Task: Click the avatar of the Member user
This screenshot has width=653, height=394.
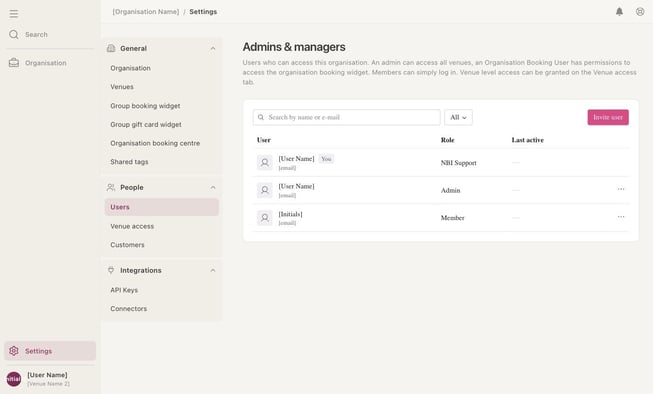Action: pos(264,217)
